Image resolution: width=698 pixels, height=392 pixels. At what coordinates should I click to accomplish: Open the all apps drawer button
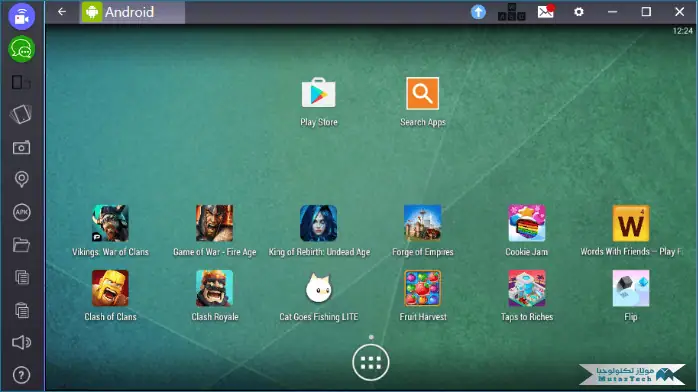pos(371,363)
